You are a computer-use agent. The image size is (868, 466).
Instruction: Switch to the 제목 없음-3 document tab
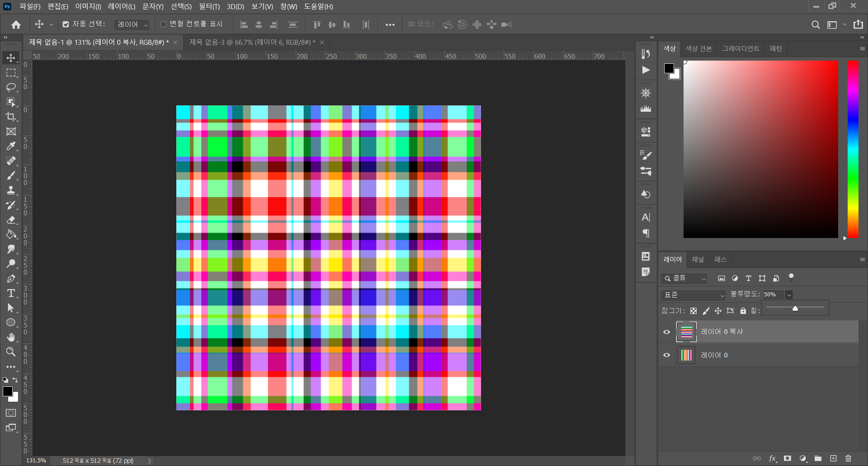click(252, 42)
